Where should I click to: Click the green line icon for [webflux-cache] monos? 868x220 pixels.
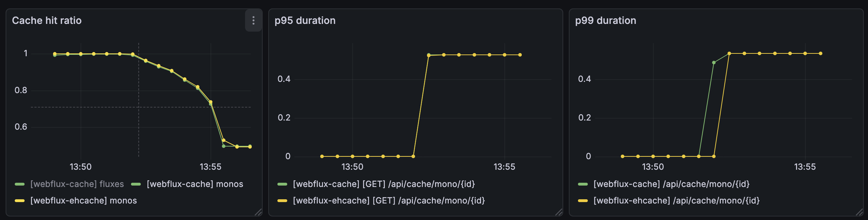coord(136,184)
